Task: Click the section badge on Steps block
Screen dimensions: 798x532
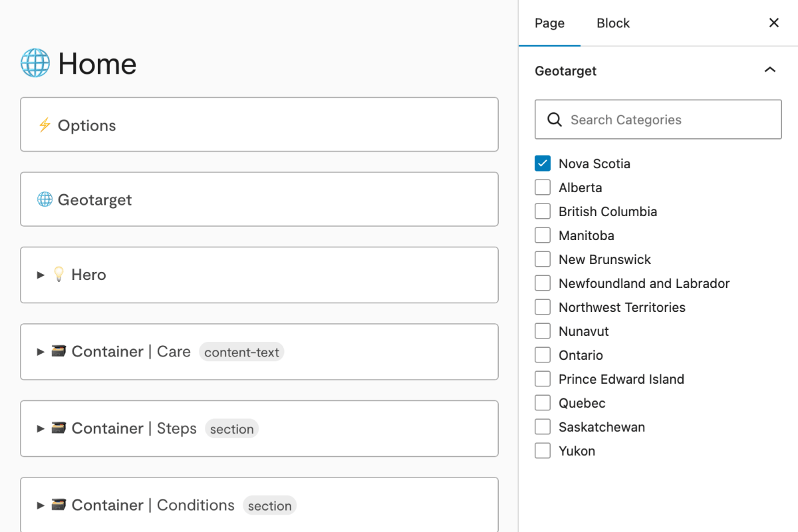Action: [231, 429]
